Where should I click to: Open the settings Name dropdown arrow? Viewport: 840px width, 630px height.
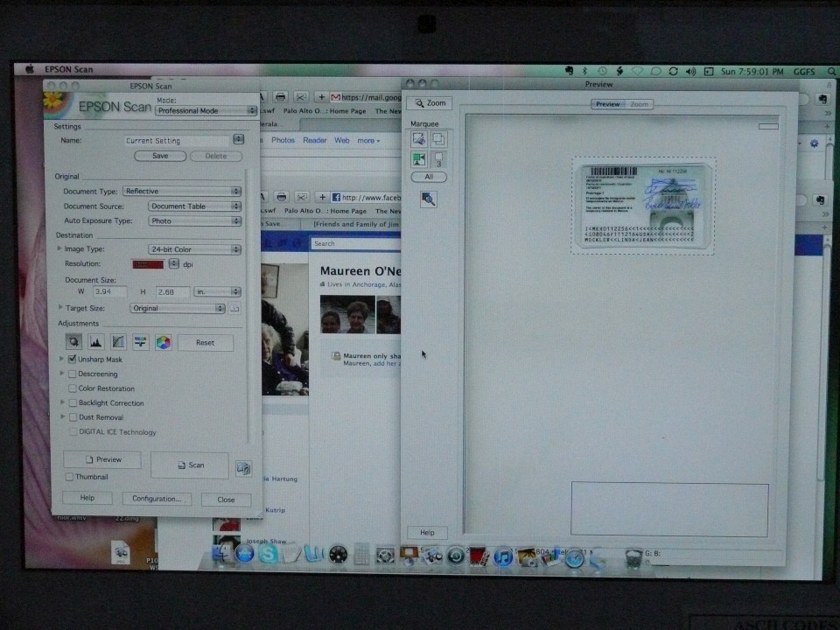coord(238,139)
